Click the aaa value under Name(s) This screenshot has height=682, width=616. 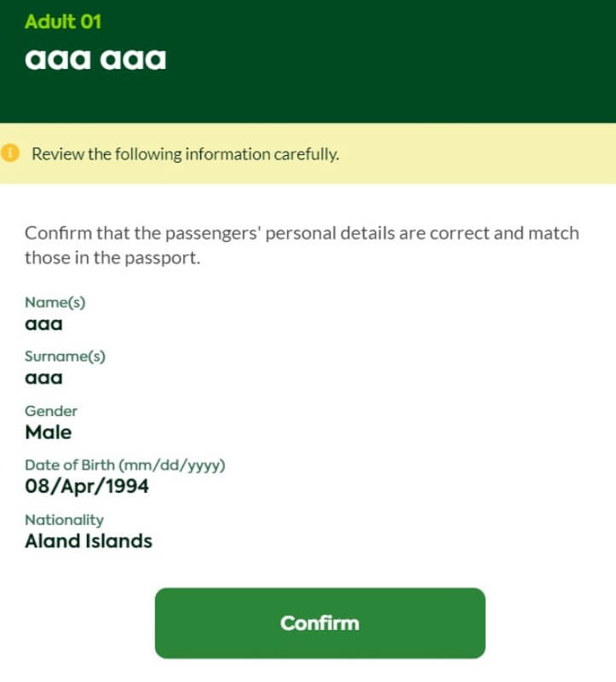[44, 324]
